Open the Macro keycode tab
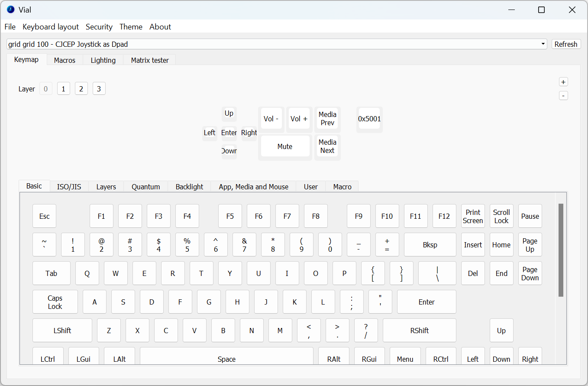Screen dimensions: 588x386 coord(342,187)
